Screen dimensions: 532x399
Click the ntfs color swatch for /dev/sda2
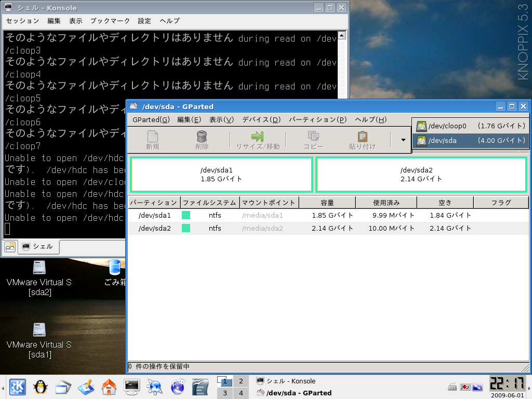(x=186, y=229)
